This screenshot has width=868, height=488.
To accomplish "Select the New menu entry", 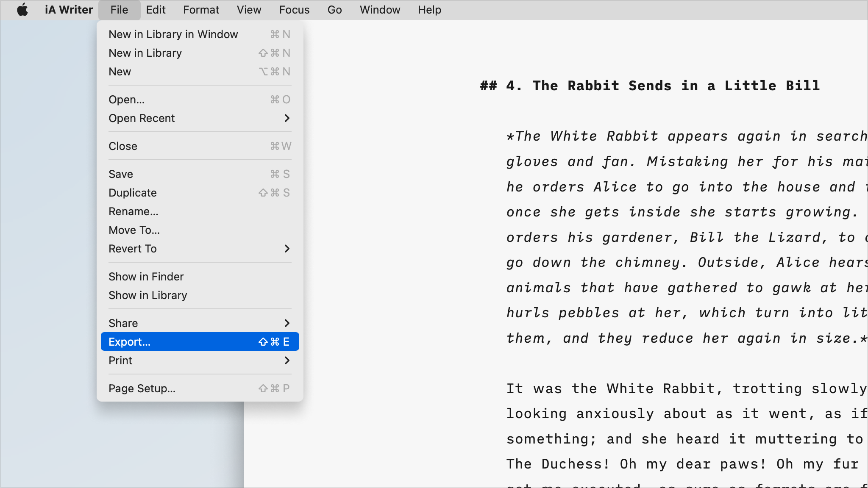I will (x=200, y=72).
